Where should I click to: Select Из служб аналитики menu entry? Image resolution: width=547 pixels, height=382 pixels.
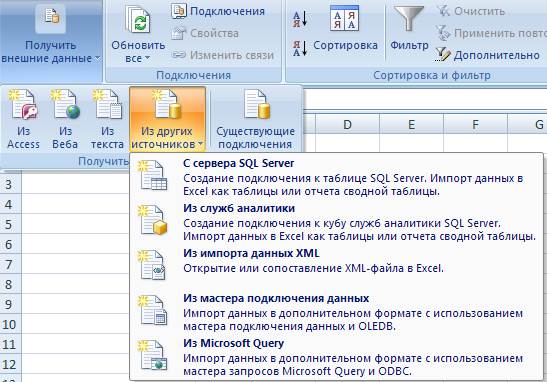[337, 222]
